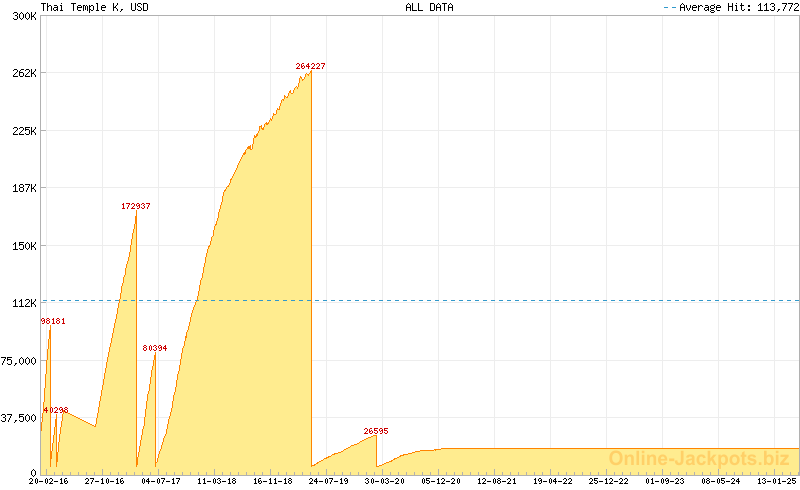This screenshot has width=800, height=490.
Task: Select the 20-02-16 start date label
Action: pyautogui.click(x=49, y=481)
